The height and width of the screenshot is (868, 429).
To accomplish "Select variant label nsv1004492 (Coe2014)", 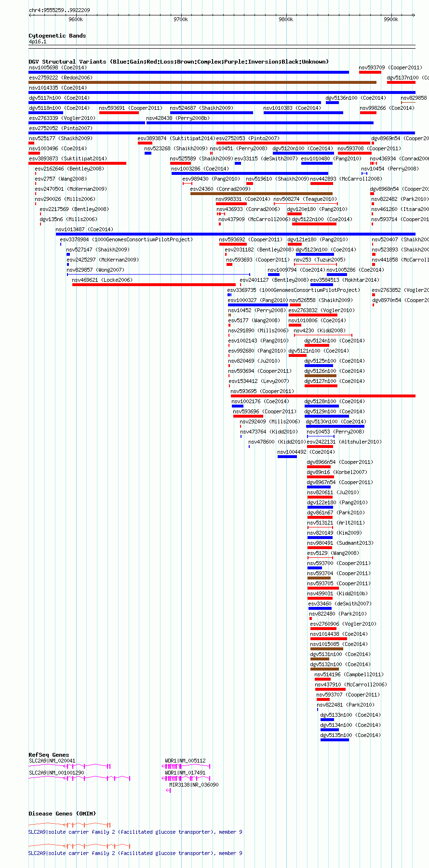I will coord(306,452).
